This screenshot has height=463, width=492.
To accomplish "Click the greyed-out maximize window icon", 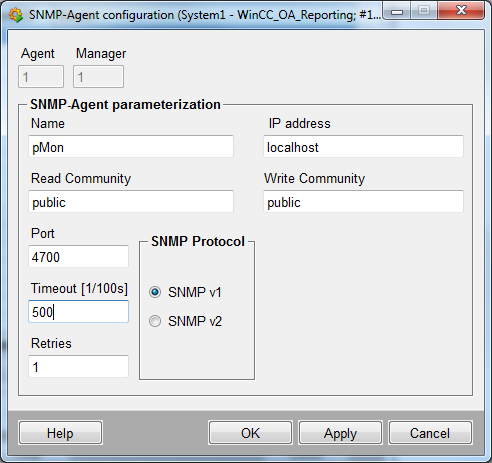I will point(424,11).
